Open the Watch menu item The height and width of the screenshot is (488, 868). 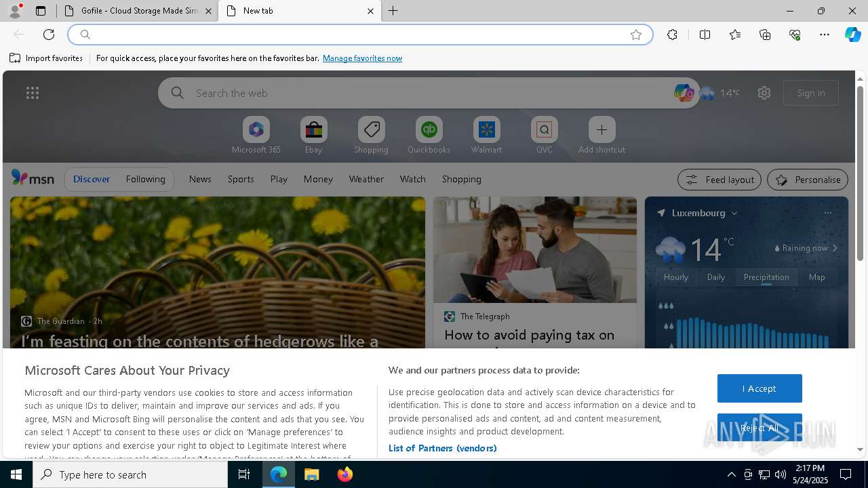pos(413,179)
